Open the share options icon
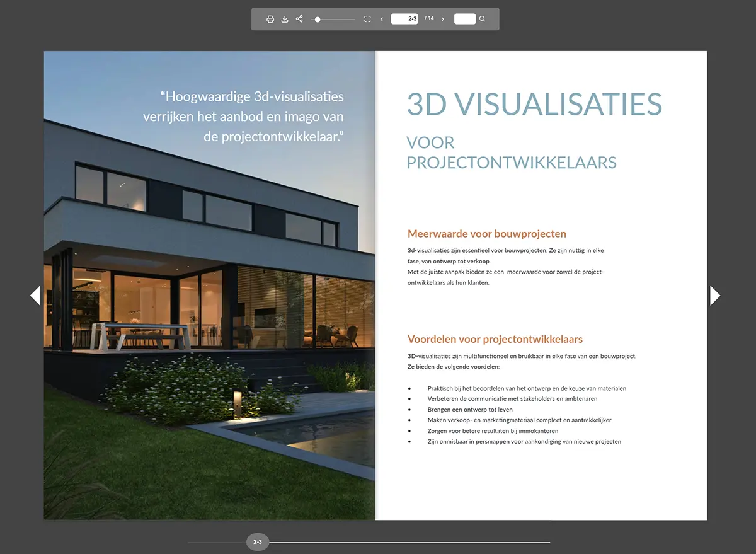Image resolution: width=756 pixels, height=554 pixels. pyautogui.click(x=299, y=19)
